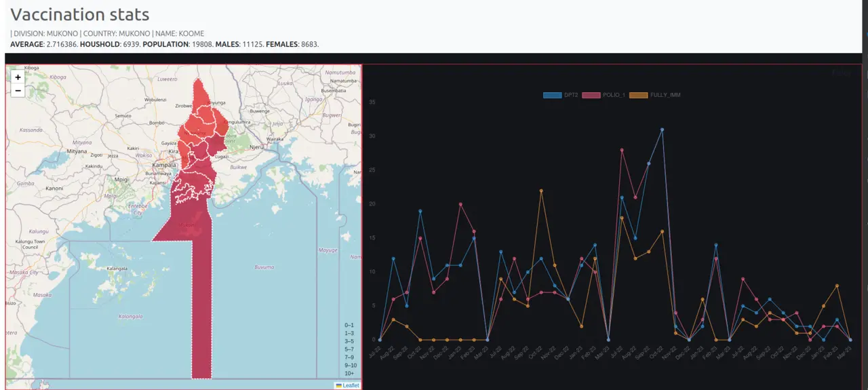This screenshot has height=390, width=868.
Task: Click the FEMALES: 8683 value
Action: [292, 44]
